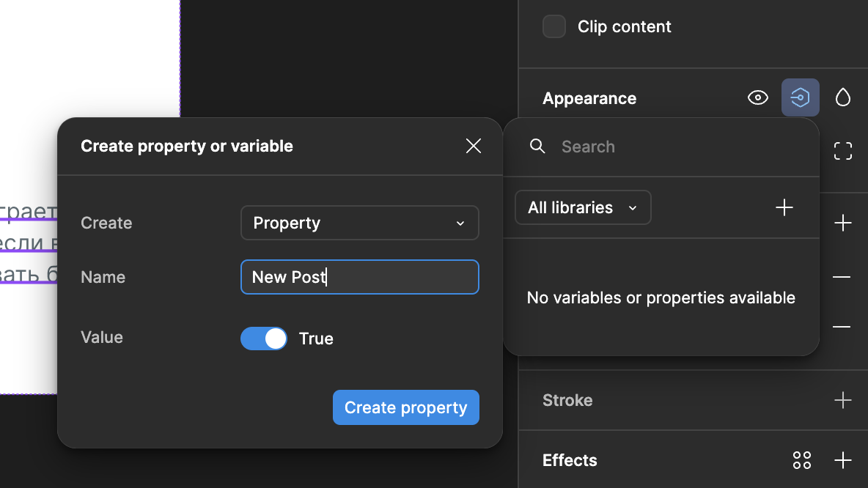Screen dimensions: 868x488
Task: Close the Create property or variable dialog
Action: point(474,146)
